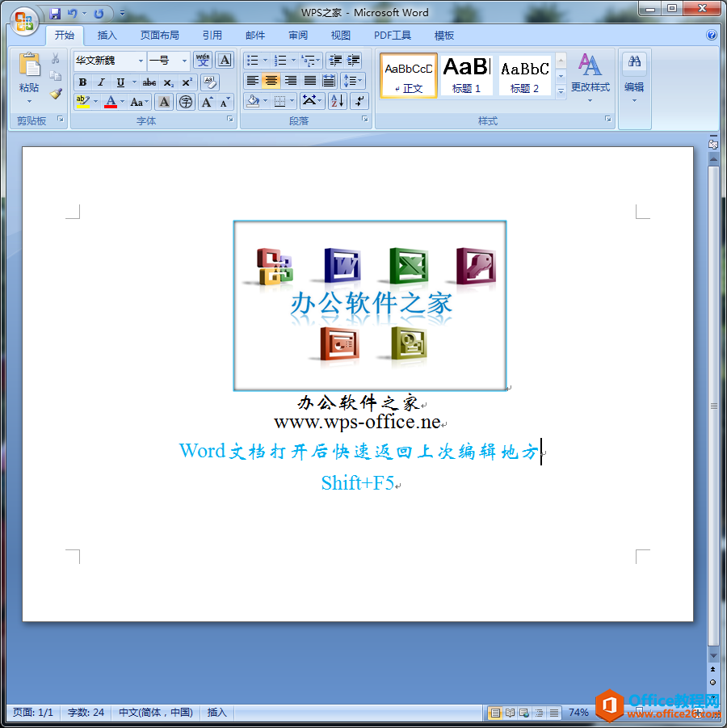Screen dimensions: 727x728
Task: Click the Paste clipboard icon
Action: coord(29,65)
